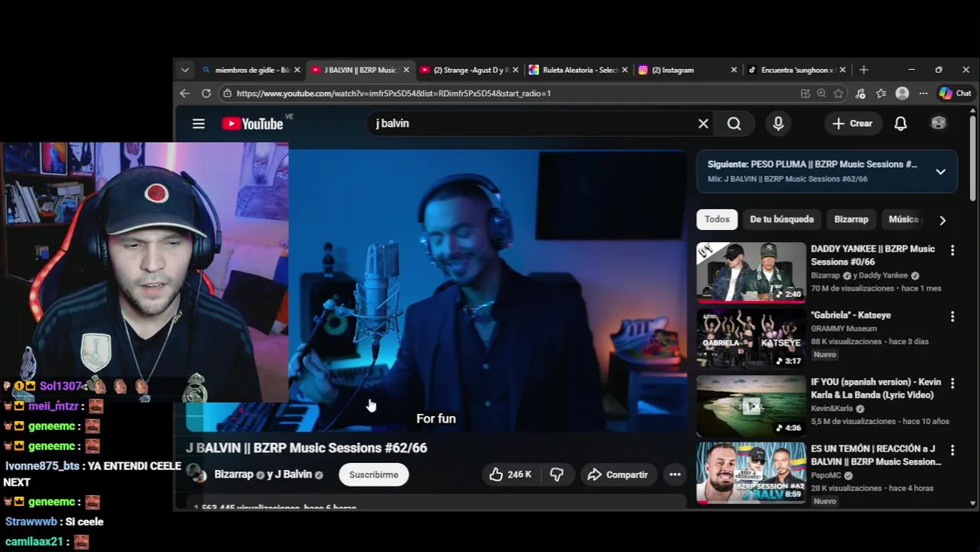Show more filter chips with right arrow
The width and height of the screenshot is (980, 552).
(x=942, y=220)
